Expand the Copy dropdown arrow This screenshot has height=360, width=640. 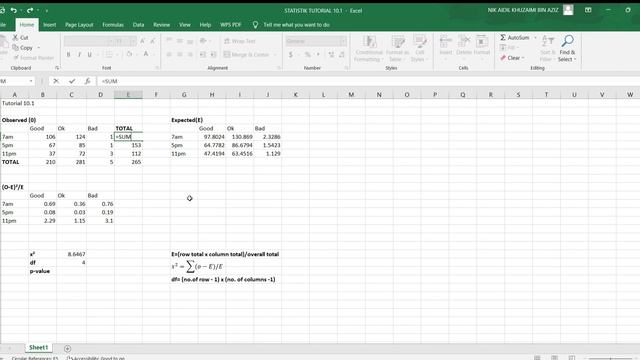[x=38, y=48]
